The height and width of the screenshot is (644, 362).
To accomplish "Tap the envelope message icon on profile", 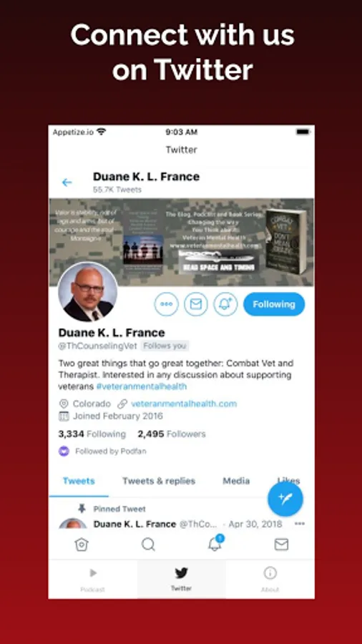I will [196, 304].
